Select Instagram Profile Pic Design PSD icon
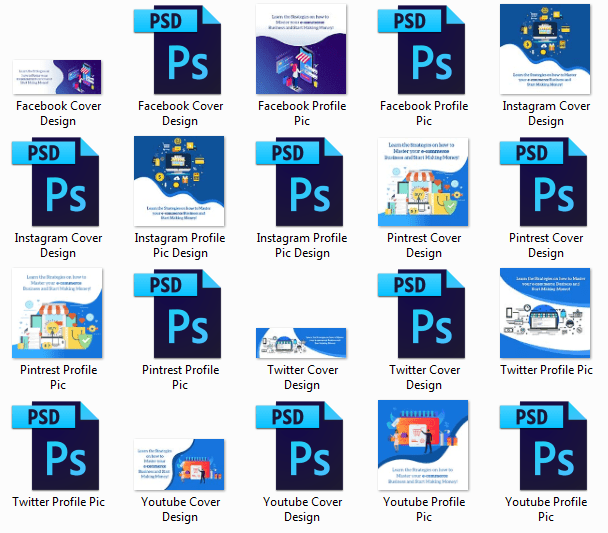 pyautogui.click(x=299, y=181)
